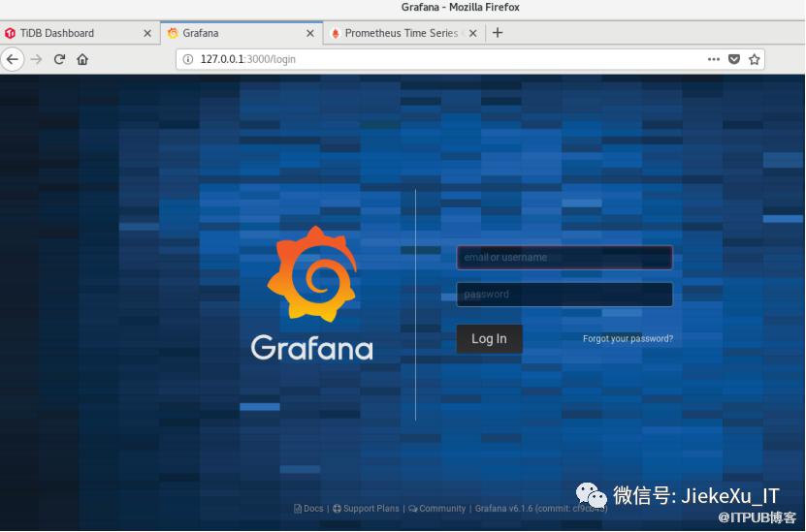Close the Prometheus Time Series tab
Image resolution: width=806 pixels, height=532 pixels.
(473, 33)
